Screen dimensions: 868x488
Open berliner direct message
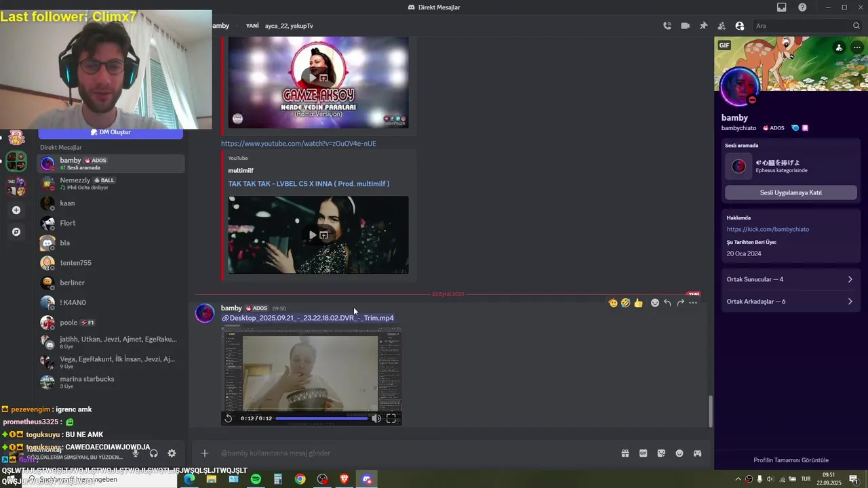point(111,283)
